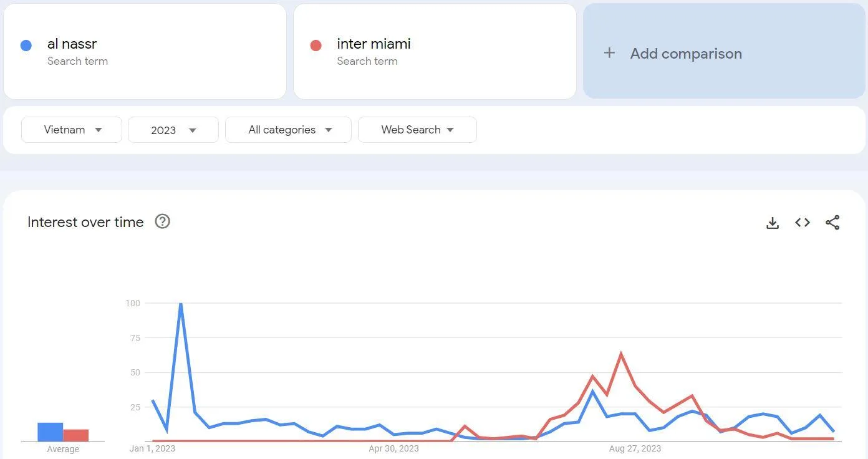Click the red average bar
This screenshot has height=459, width=868.
(x=75, y=435)
